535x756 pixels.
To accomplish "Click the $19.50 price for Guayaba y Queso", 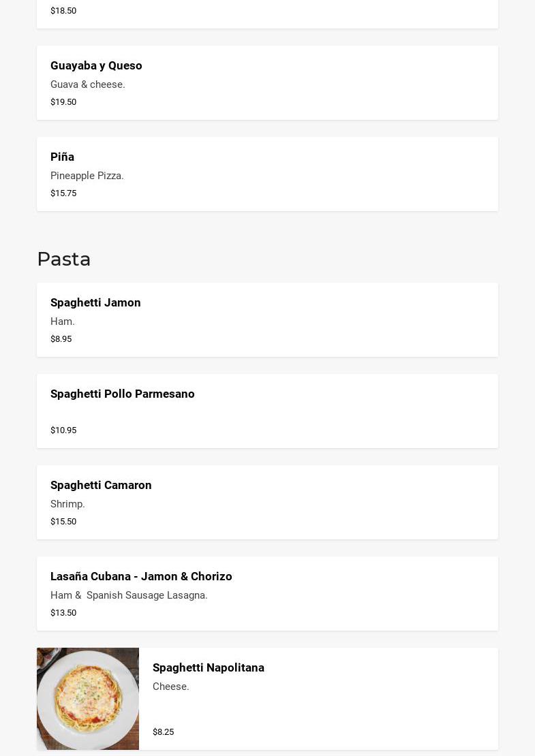I will coord(63,102).
